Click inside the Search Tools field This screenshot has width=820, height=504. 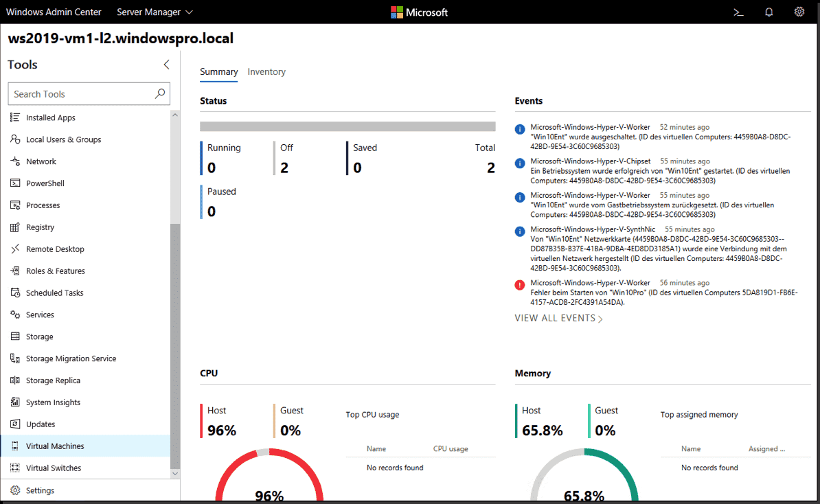coord(82,93)
